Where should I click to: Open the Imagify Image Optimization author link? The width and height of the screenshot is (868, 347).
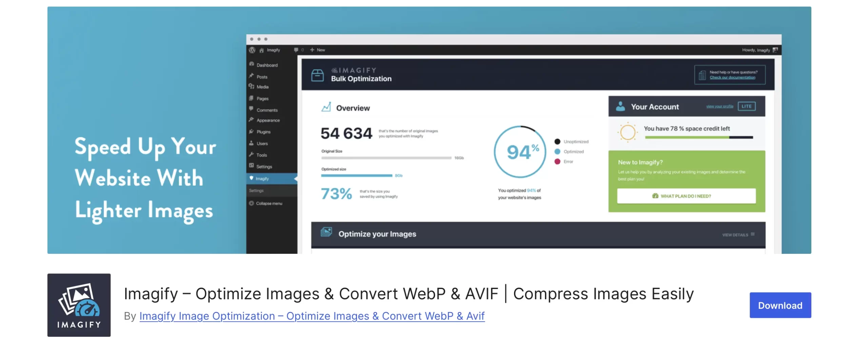(x=312, y=316)
